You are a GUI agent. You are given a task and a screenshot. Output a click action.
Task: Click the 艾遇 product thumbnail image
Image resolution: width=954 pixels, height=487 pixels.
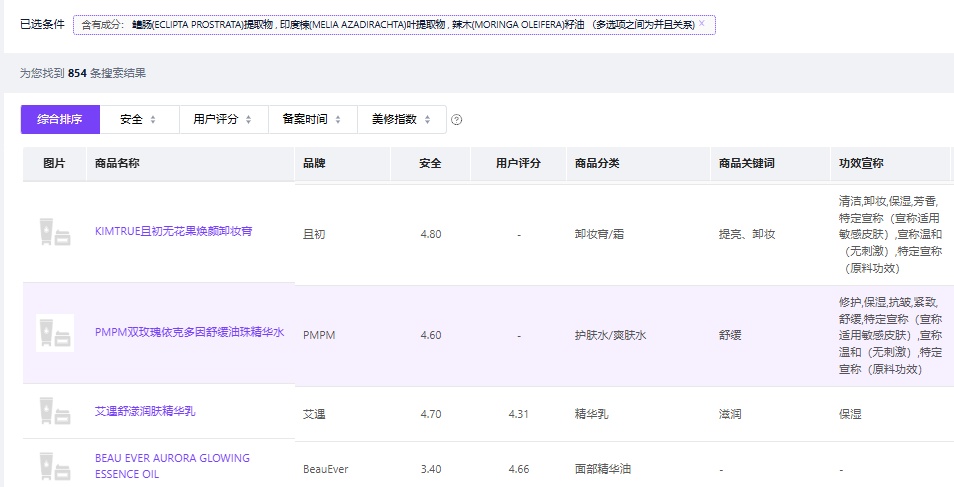[55, 411]
